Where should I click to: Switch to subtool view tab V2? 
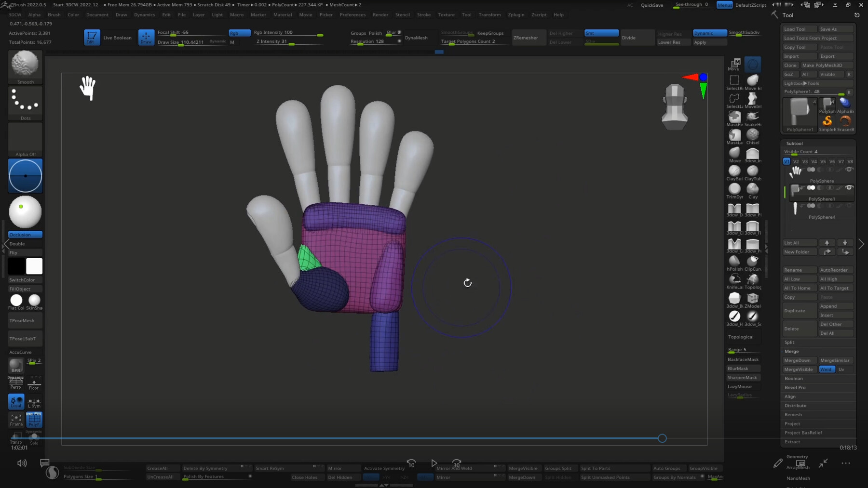click(796, 161)
